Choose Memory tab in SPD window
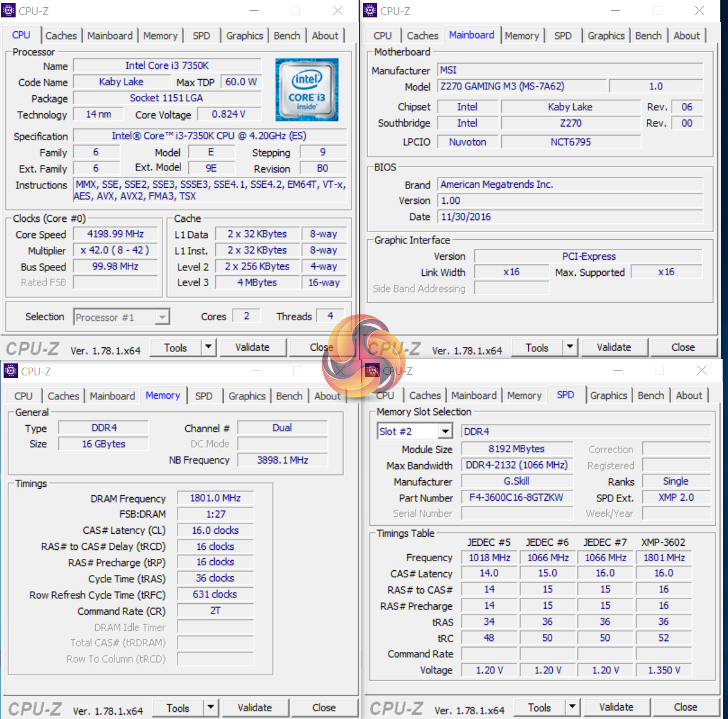The height and width of the screenshot is (719, 728). [x=524, y=395]
